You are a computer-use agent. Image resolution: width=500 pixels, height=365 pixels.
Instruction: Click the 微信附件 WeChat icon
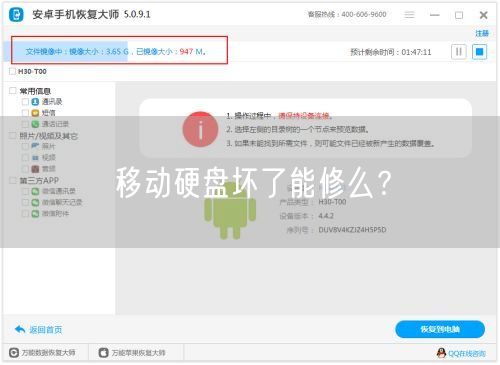coord(35,214)
